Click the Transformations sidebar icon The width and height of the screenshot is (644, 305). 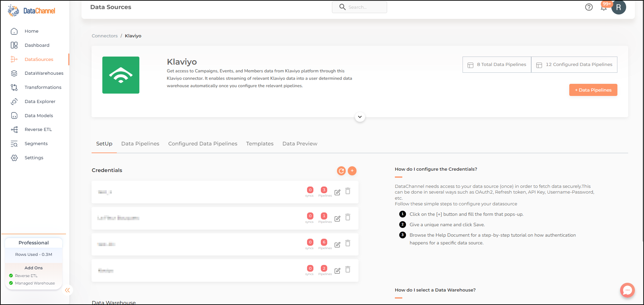[x=14, y=88]
